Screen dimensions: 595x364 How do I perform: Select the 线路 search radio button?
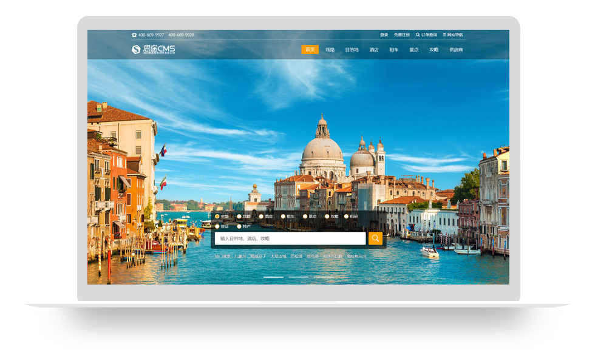coord(239,217)
